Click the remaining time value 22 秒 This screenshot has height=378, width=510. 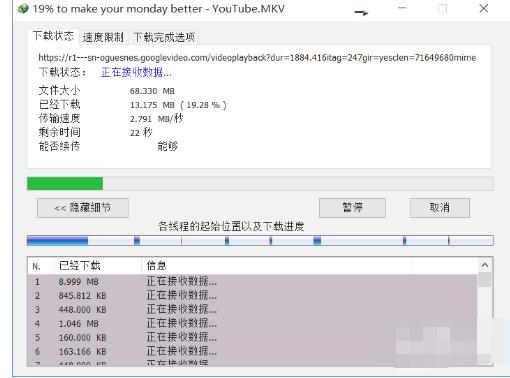click(141, 132)
